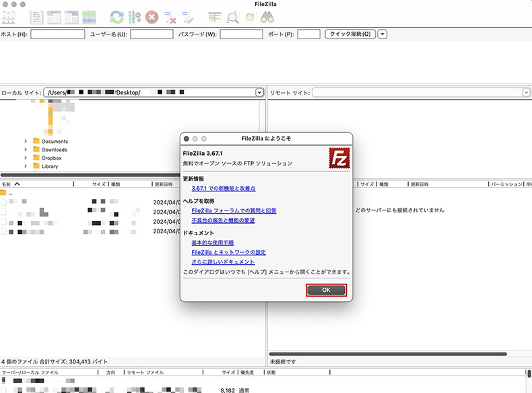
Task: Toggle the transfer queue display icon
Action: (x=90, y=18)
